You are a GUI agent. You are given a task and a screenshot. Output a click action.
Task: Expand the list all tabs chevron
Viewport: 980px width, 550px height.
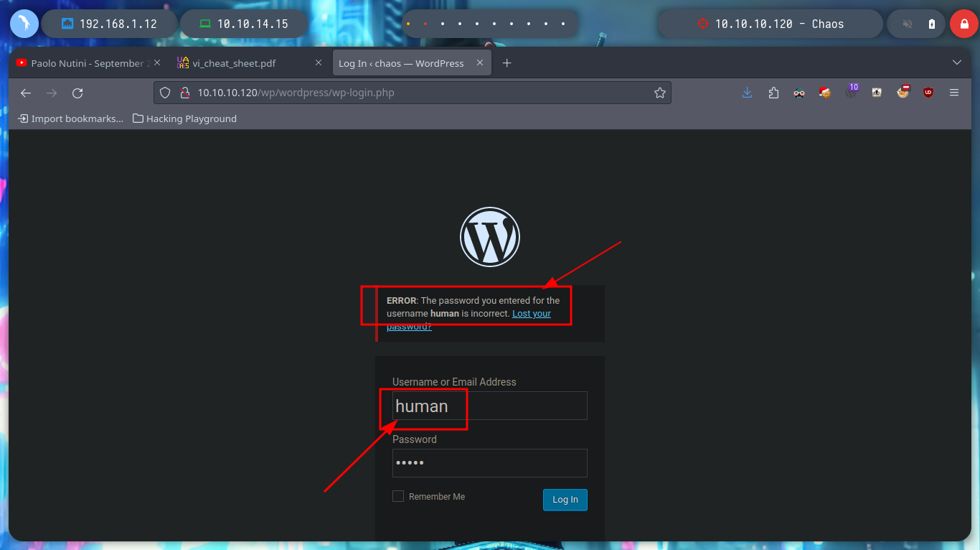pyautogui.click(x=956, y=63)
